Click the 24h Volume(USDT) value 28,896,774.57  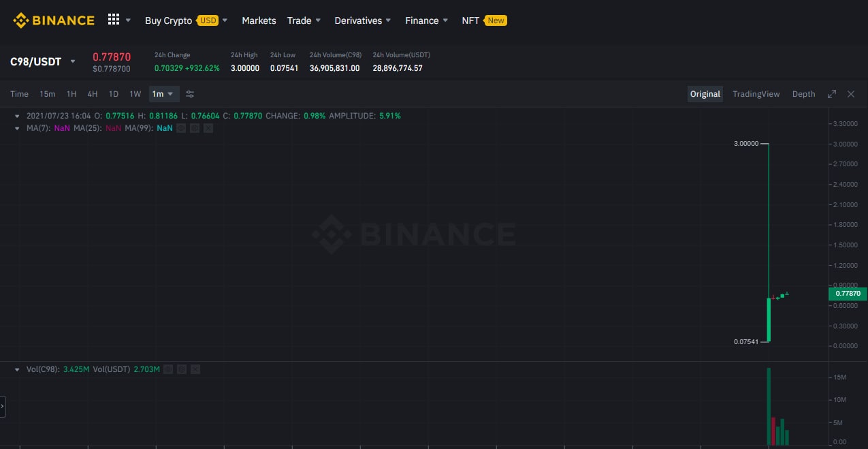398,68
